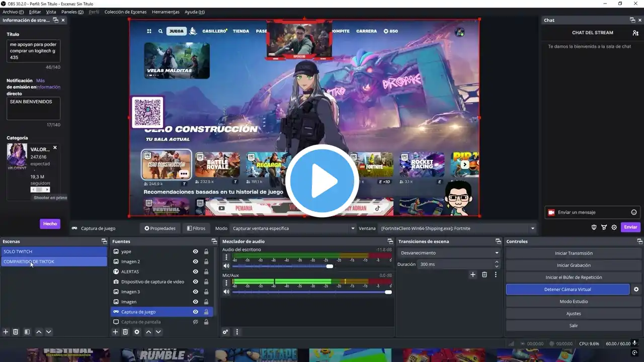Viewport: 644px width, 362px height.
Task: Hide the Imagen 2 source
Action: point(195,261)
